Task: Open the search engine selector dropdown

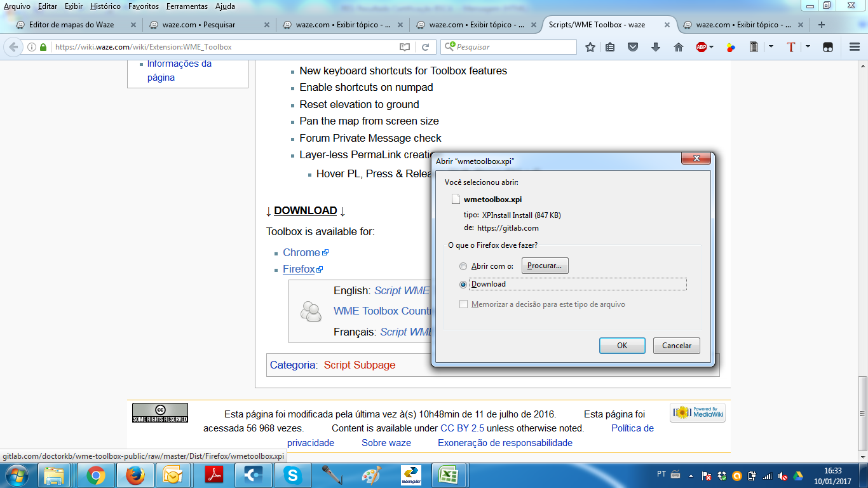Action: coord(450,47)
